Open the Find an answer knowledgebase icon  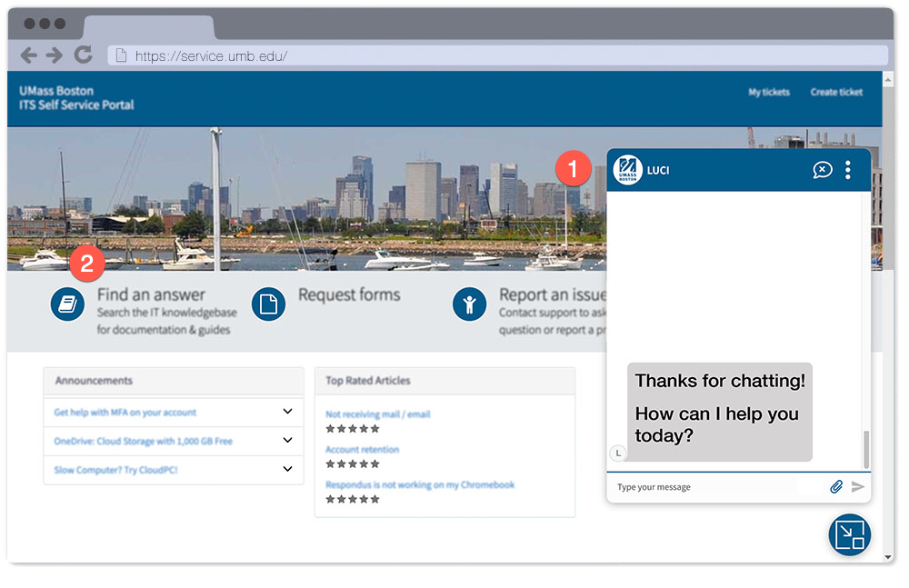(68, 304)
